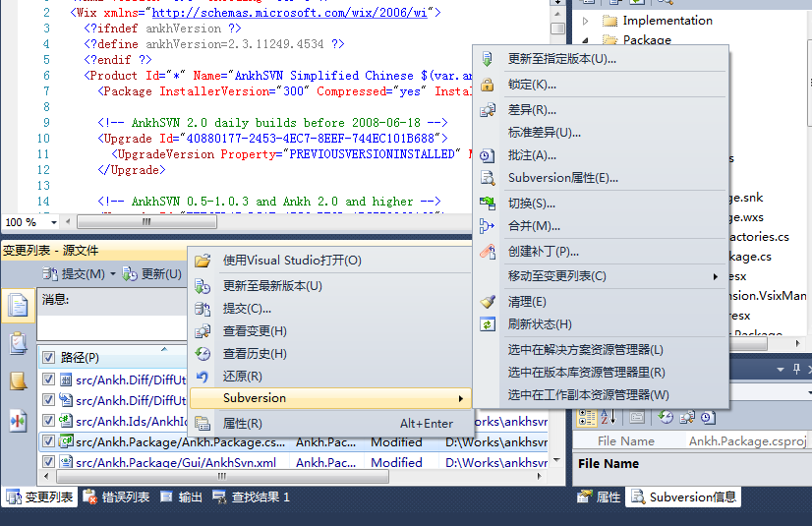Sort properties alphabetically with A-Z icon

pyautogui.click(x=608, y=417)
